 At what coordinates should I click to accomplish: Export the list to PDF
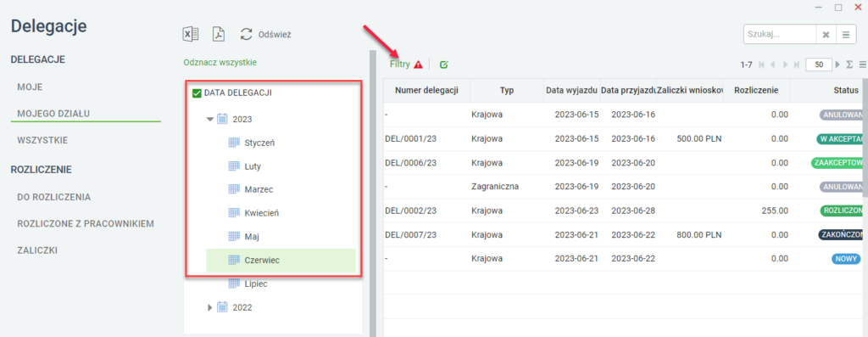(x=219, y=34)
